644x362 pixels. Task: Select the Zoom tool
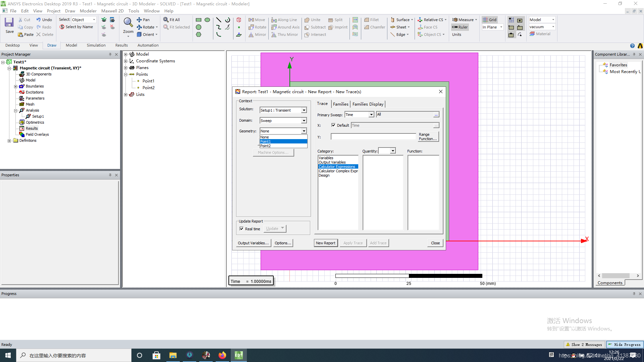128,26
